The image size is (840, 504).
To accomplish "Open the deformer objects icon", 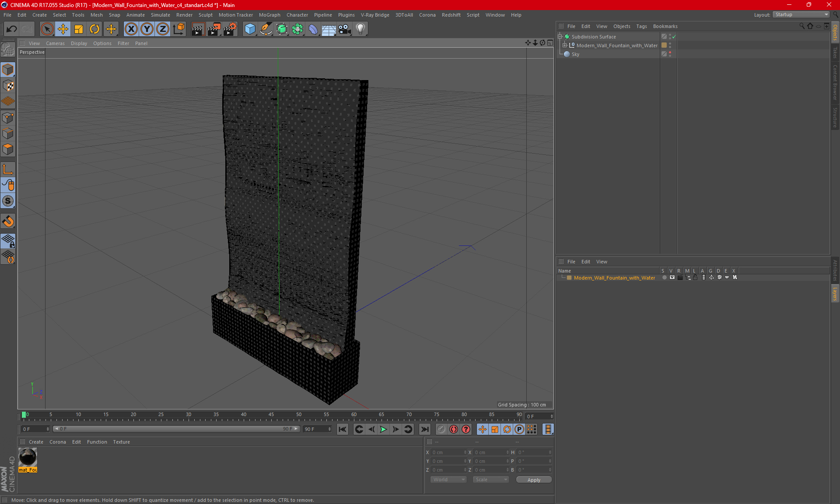I will click(x=313, y=29).
